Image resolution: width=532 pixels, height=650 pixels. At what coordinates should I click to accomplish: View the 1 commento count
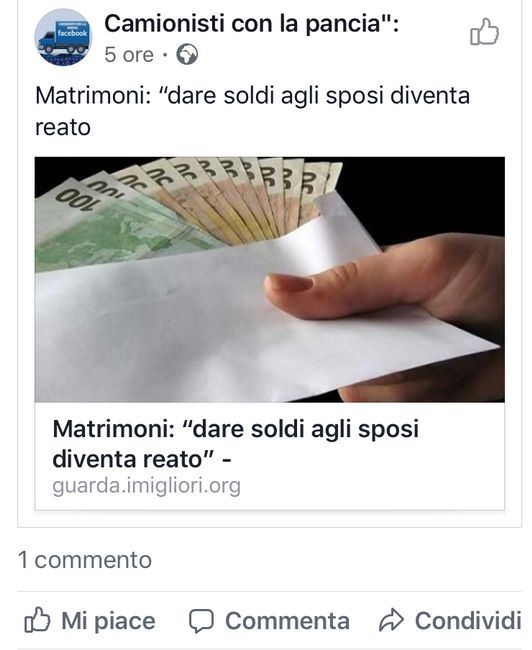(x=85, y=560)
